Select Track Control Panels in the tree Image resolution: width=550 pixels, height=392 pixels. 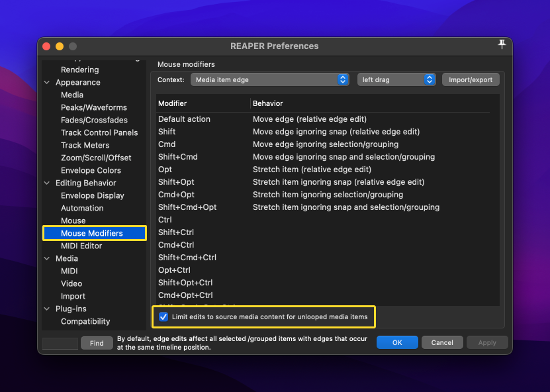[x=99, y=132]
